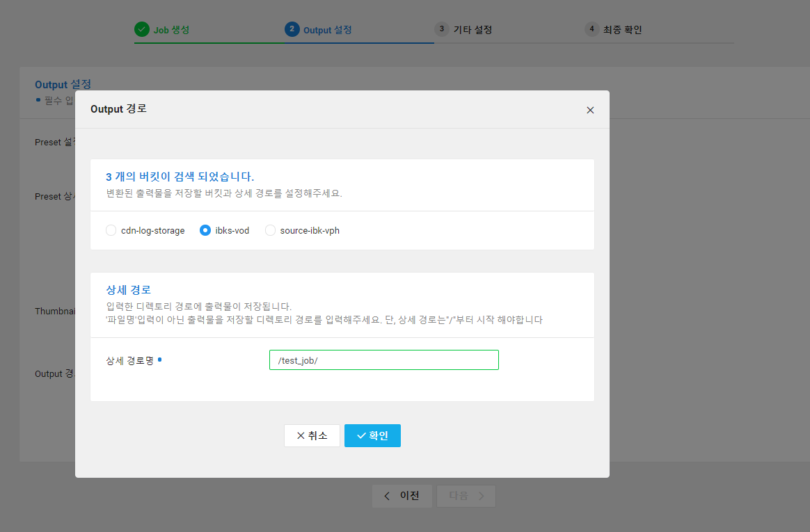Image resolution: width=810 pixels, height=532 pixels.
Task: Close the Output 경로 dialog with X
Action: click(591, 110)
